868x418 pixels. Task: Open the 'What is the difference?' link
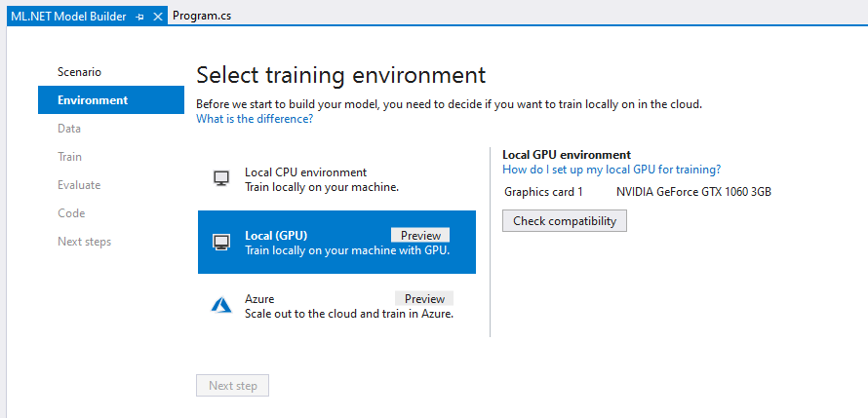click(255, 119)
